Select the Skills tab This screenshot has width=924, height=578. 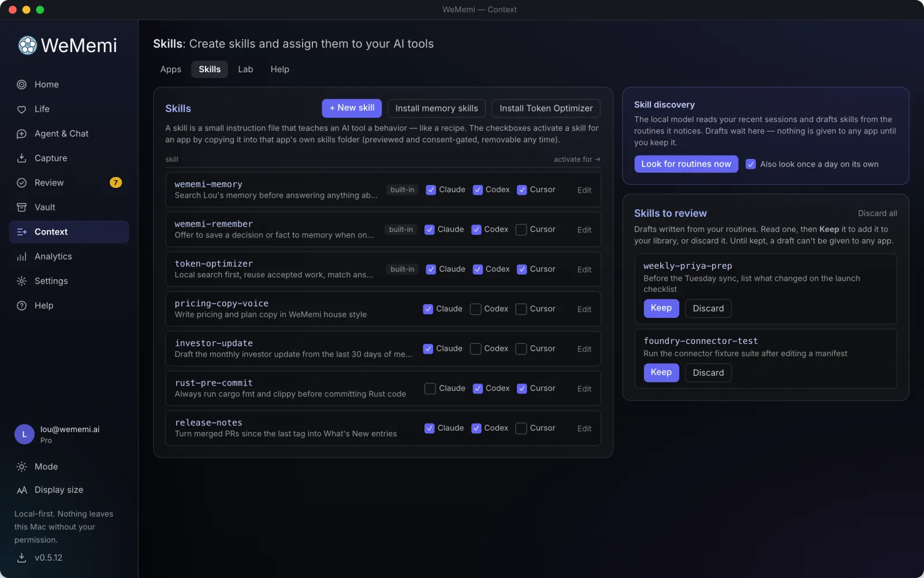pyautogui.click(x=210, y=69)
